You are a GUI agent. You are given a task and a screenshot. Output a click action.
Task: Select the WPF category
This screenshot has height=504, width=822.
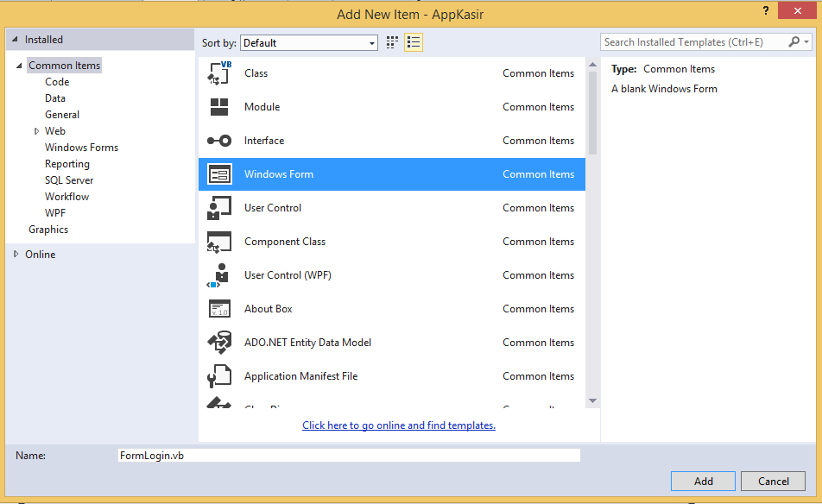[55, 212]
